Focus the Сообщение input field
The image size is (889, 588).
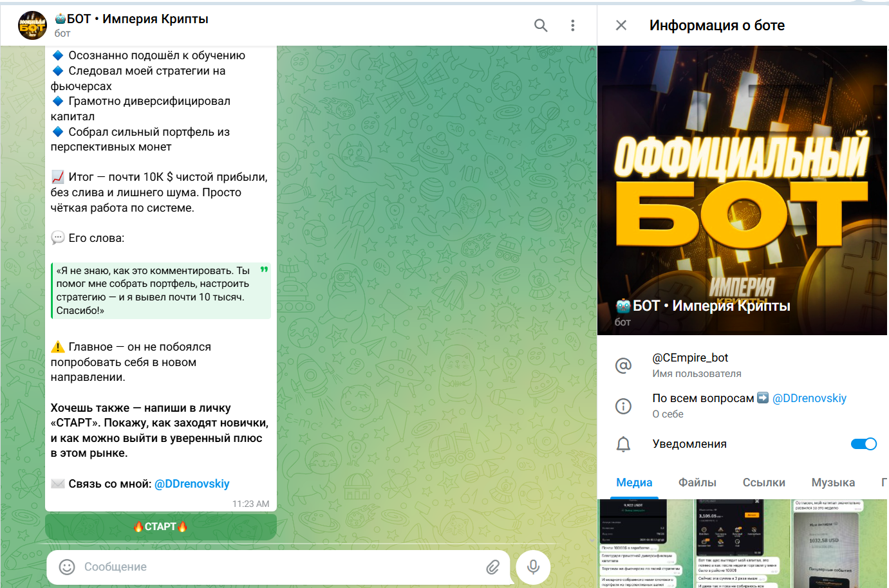click(280, 567)
